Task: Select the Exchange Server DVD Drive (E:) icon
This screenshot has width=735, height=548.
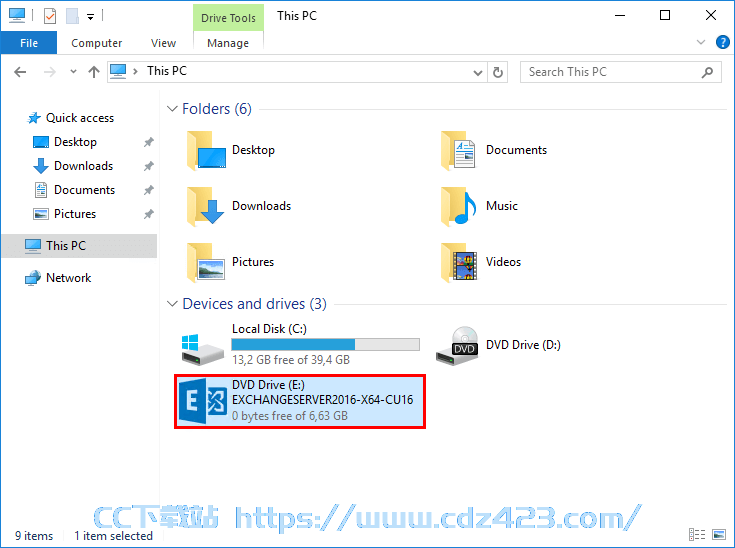Action: click(x=202, y=401)
